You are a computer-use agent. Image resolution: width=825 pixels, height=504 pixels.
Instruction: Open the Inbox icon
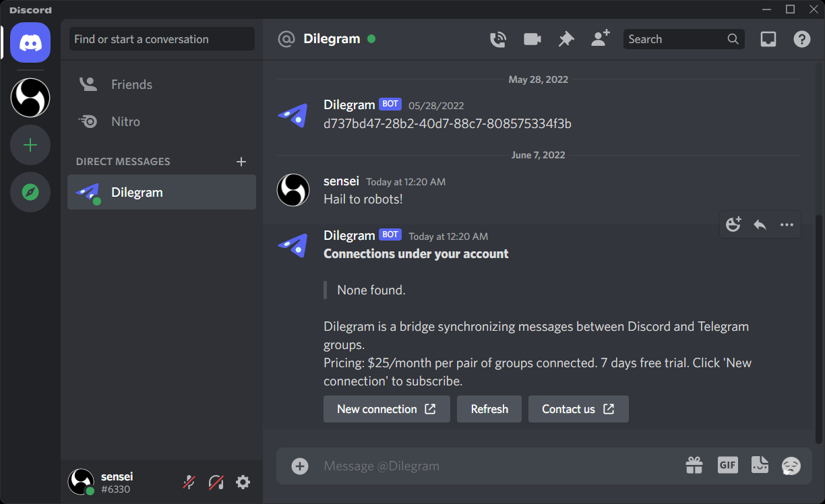coord(768,39)
